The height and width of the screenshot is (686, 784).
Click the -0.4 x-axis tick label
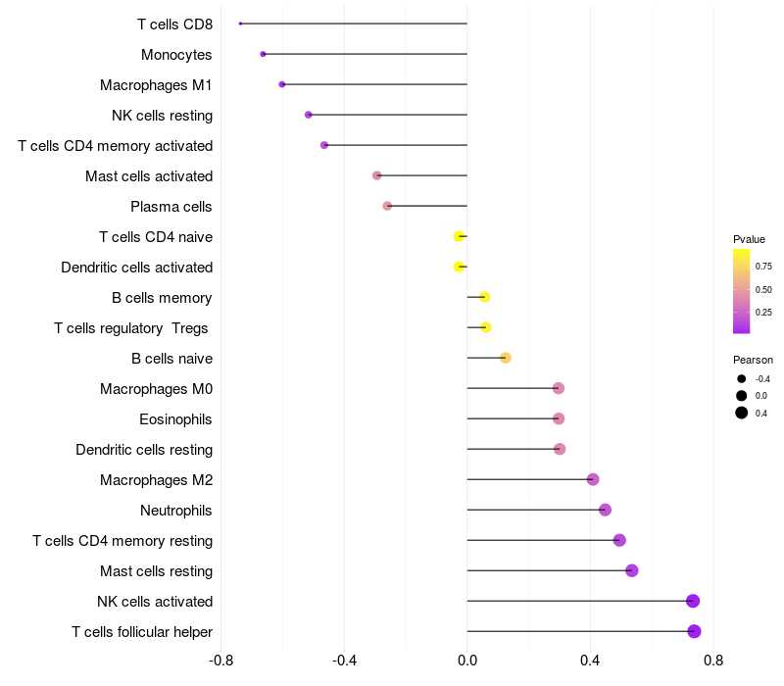344,661
